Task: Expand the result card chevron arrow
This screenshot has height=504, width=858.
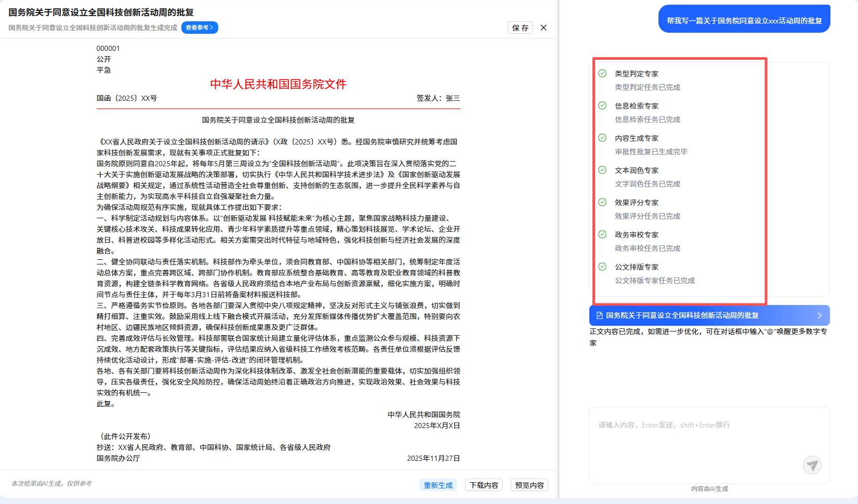Action: click(820, 315)
